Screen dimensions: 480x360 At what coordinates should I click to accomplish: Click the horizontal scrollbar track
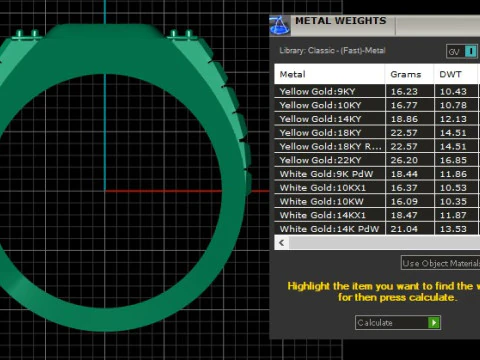[x=384, y=242]
